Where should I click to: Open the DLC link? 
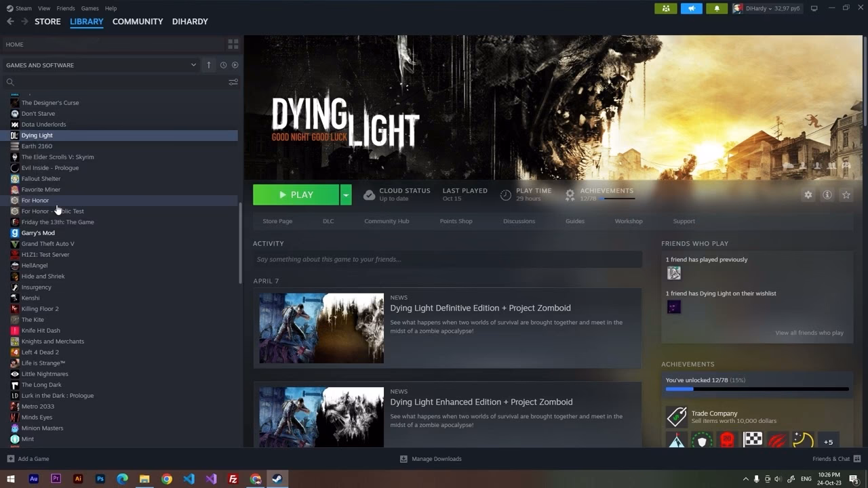[x=328, y=221]
